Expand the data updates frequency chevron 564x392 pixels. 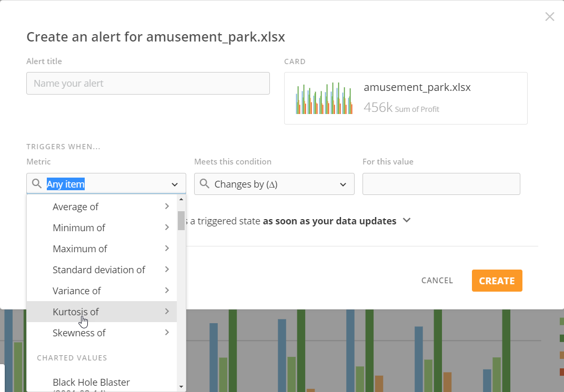(x=406, y=221)
